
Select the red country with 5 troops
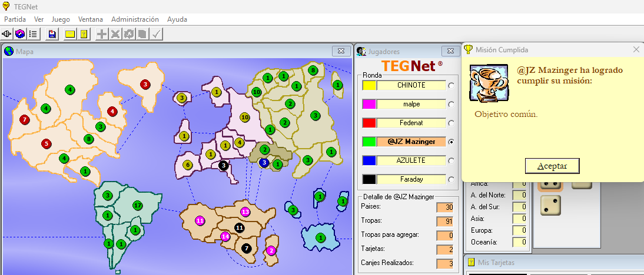[47, 144]
